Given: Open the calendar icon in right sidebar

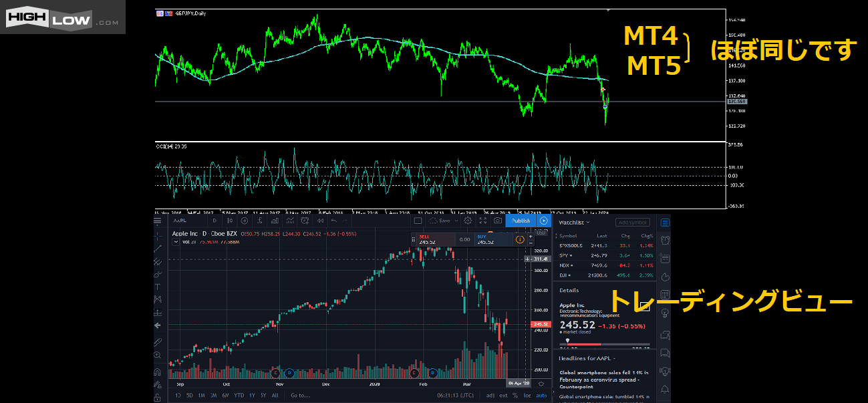Looking at the screenshot, I should pos(665,295).
